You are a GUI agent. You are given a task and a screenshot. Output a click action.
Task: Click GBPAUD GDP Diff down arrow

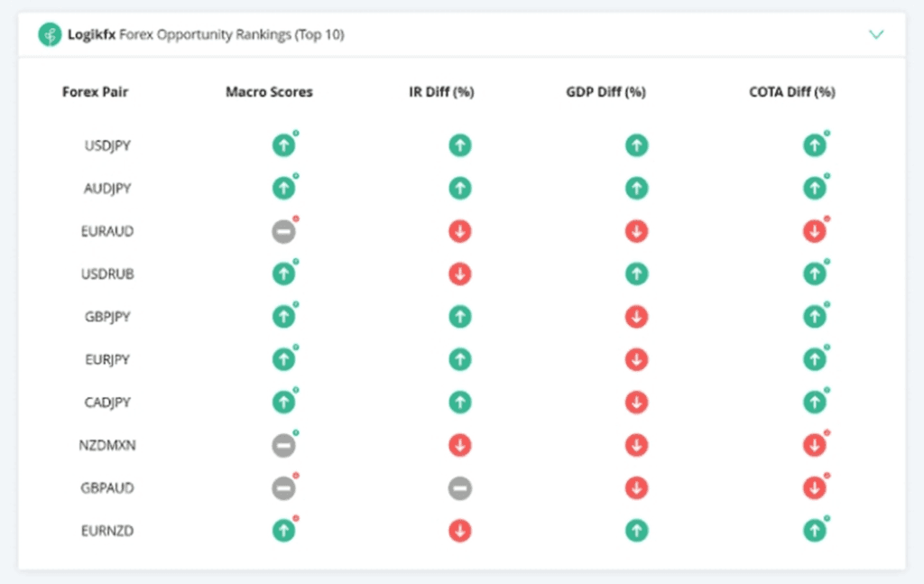coord(636,488)
